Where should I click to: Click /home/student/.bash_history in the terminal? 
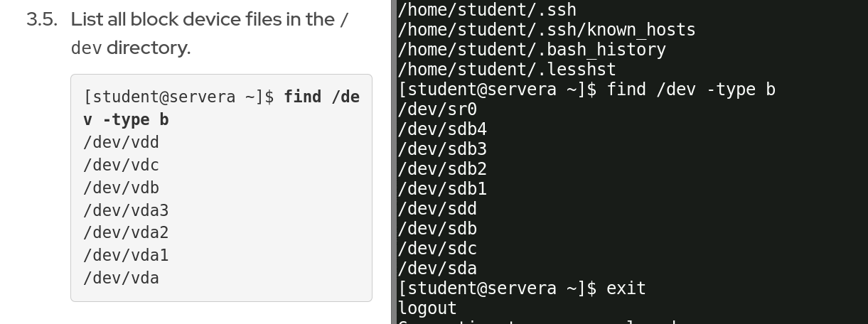[x=532, y=50]
